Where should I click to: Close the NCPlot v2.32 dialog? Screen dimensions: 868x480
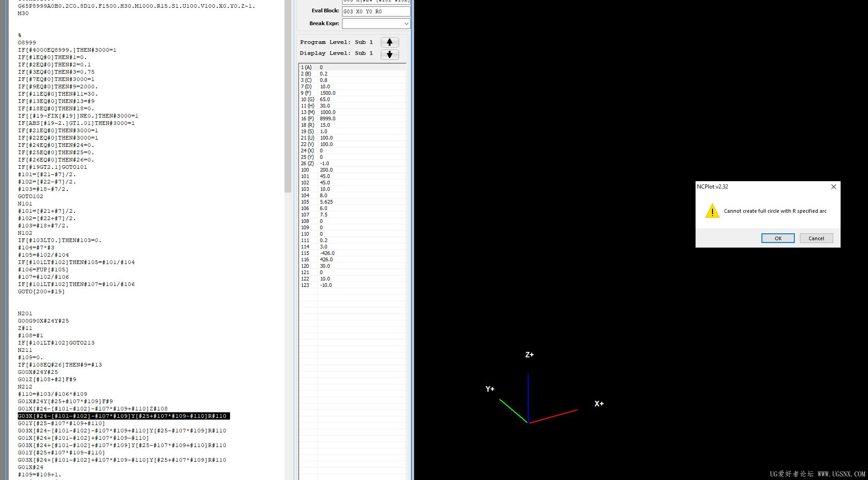coord(833,187)
